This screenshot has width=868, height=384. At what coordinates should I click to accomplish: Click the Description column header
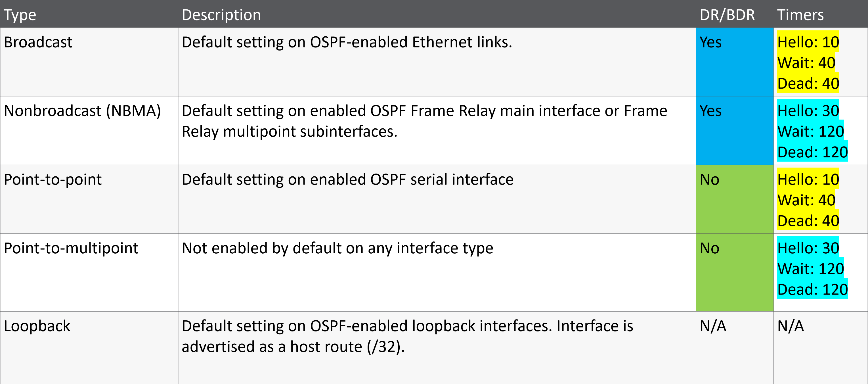pos(221,15)
